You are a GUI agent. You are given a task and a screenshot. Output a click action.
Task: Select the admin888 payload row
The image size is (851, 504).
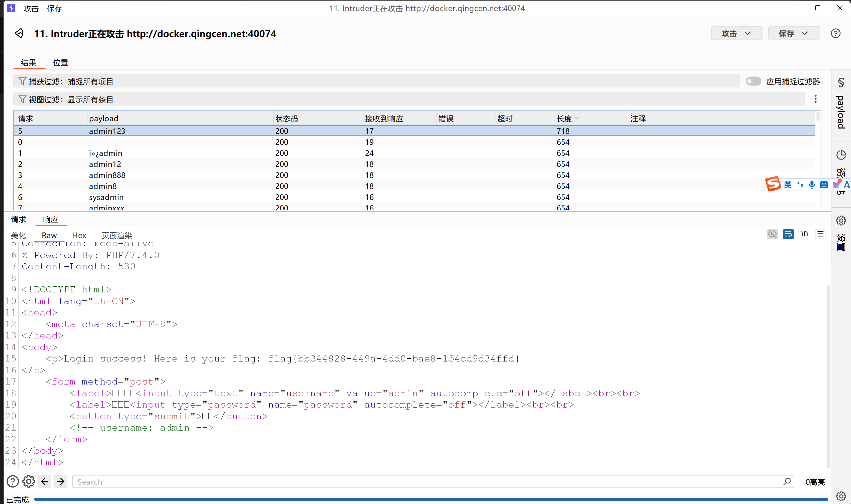click(x=107, y=175)
